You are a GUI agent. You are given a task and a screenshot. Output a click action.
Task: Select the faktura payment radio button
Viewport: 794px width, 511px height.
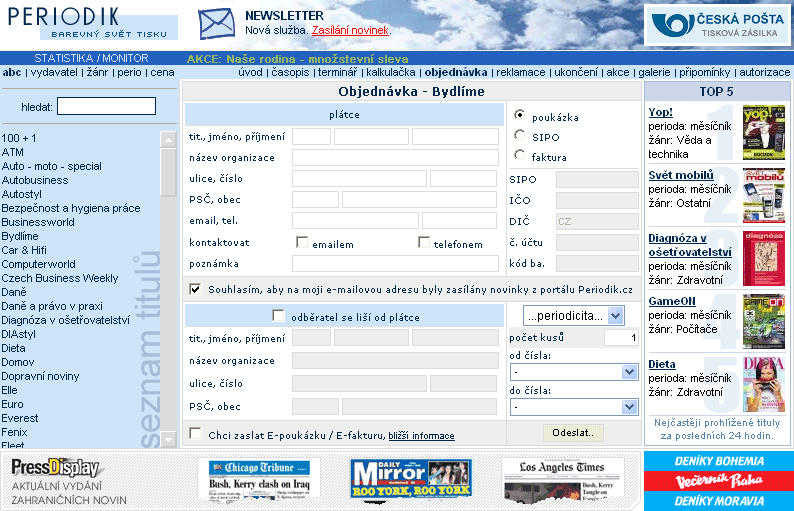click(x=519, y=156)
